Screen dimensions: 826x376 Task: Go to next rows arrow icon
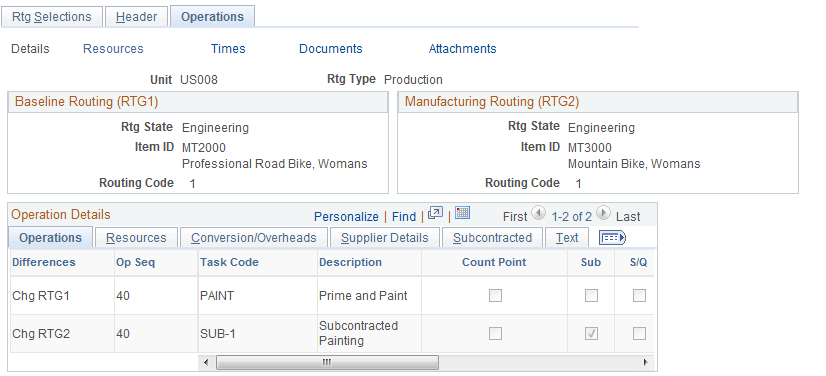coord(604,213)
